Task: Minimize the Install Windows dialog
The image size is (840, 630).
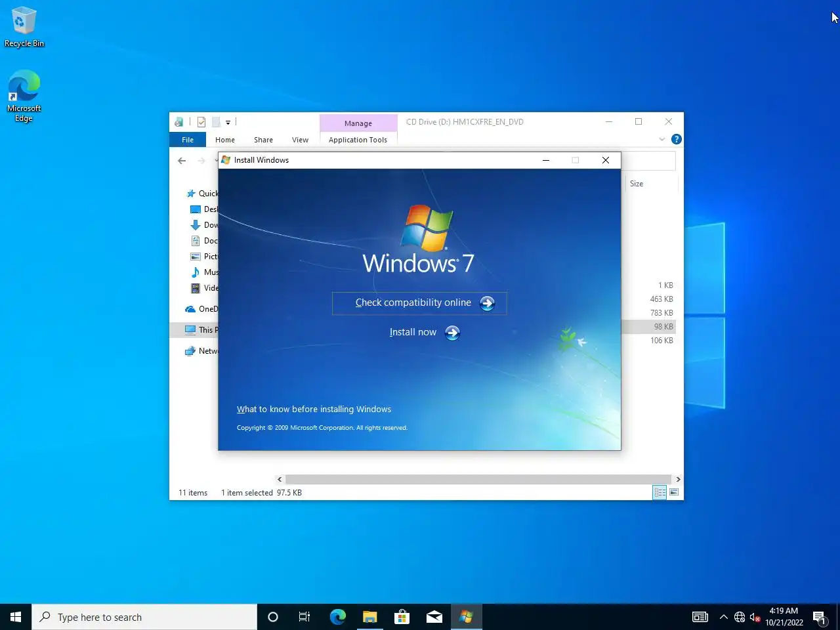Action: click(545, 160)
